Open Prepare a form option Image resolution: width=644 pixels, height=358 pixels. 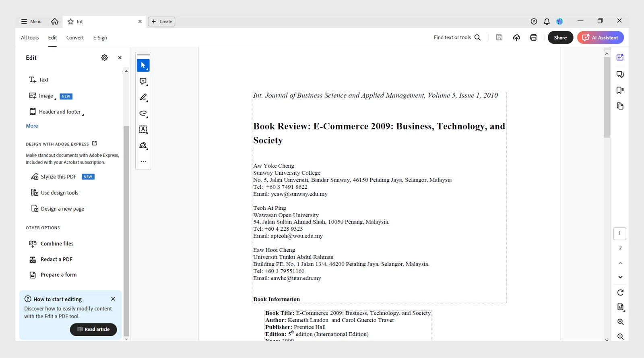pyautogui.click(x=53, y=275)
